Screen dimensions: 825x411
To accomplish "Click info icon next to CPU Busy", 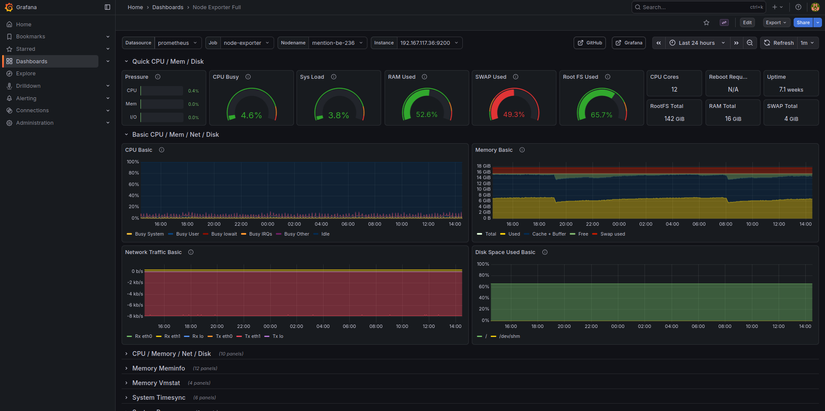I will pos(248,77).
